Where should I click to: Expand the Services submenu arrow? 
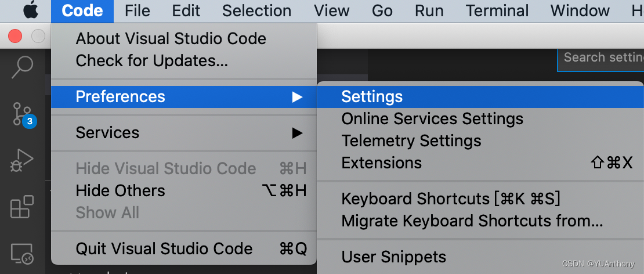[x=297, y=133]
